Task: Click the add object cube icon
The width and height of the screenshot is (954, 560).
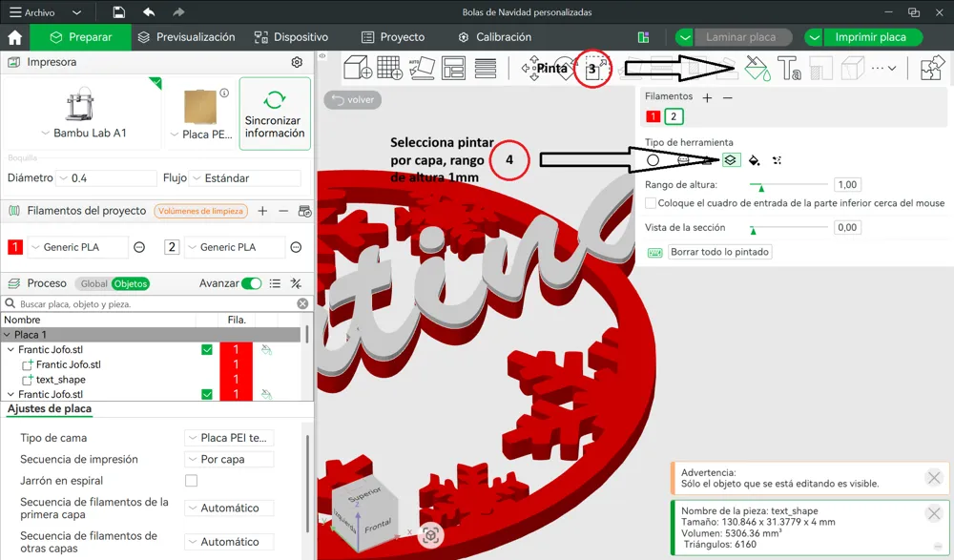Action: pyautogui.click(x=358, y=68)
